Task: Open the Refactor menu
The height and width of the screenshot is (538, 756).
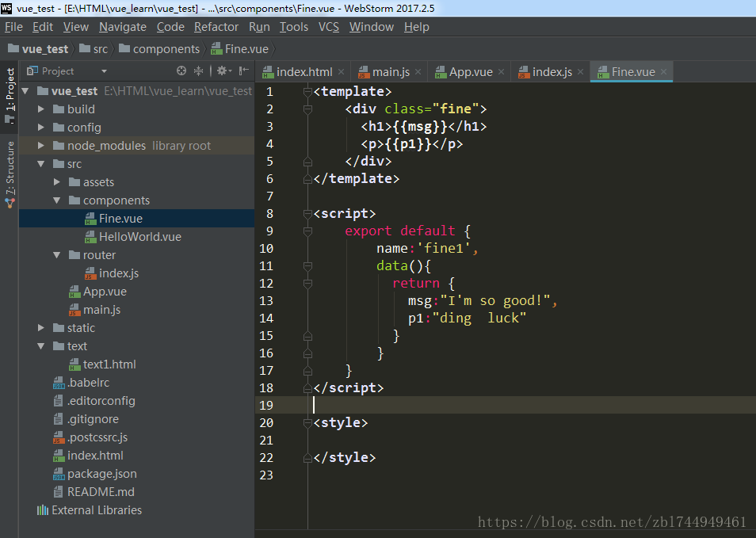Action: coord(216,27)
